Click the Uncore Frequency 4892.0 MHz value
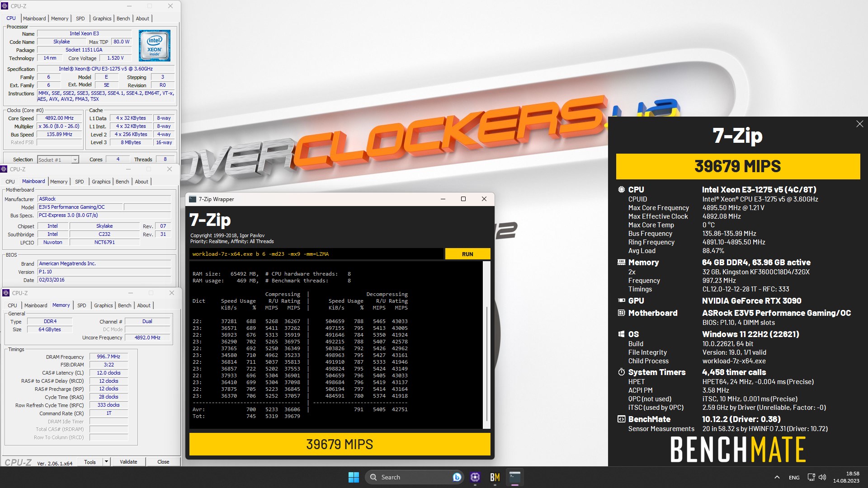 (147, 338)
